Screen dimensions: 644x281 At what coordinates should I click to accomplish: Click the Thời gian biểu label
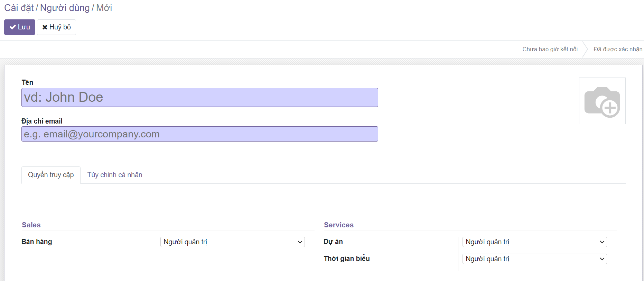346,259
